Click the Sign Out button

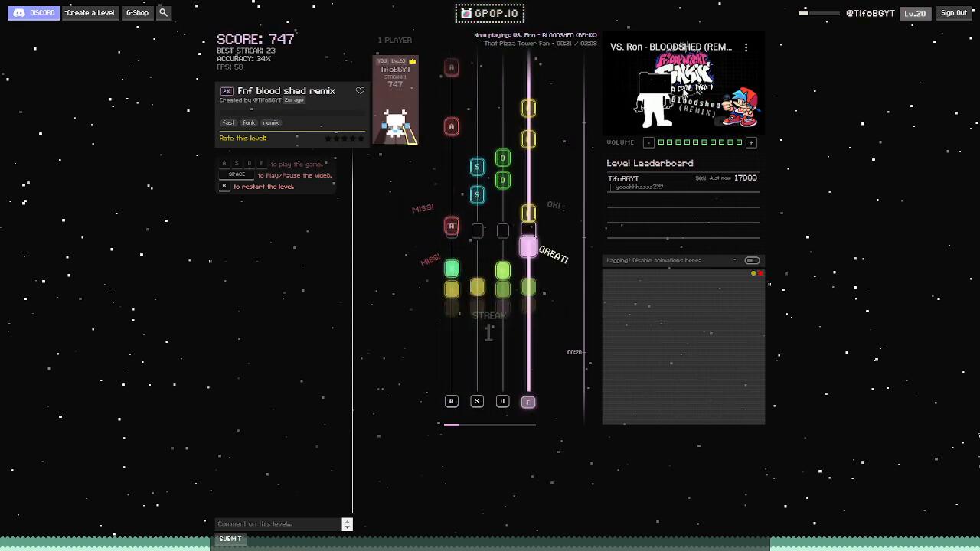pyautogui.click(x=953, y=13)
